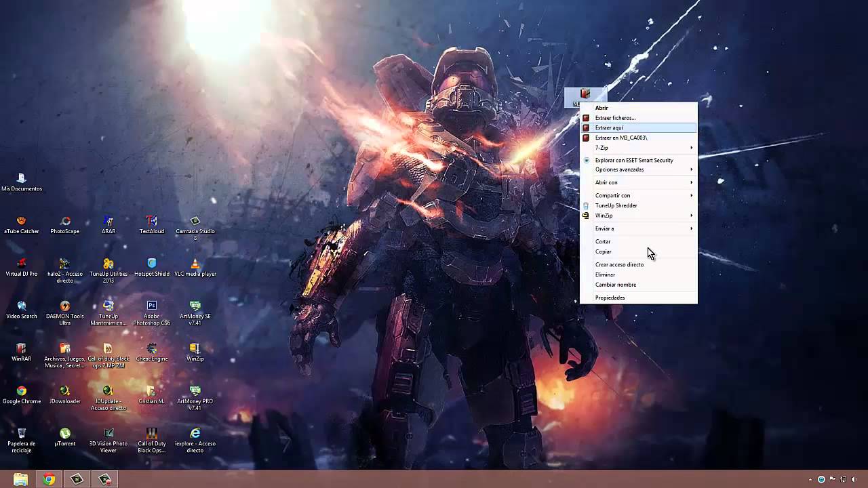The width and height of the screenshot is (868, 488).
Task: Select the WinZip desktop icon
Action: pyautogui.click(x=195, y=352)
